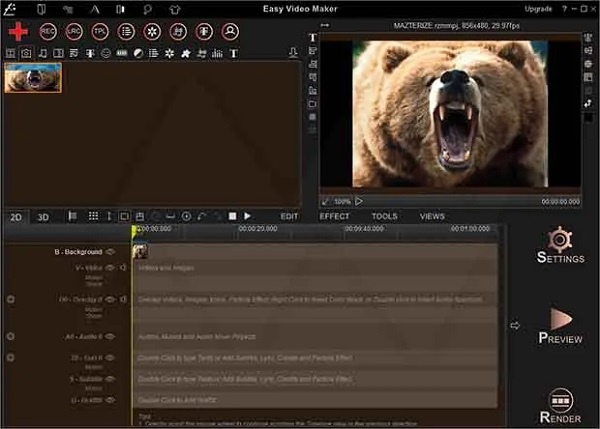Click the T text tool beside preview
The width and height of the screenshot is (600, 429).
pos(313,38)
